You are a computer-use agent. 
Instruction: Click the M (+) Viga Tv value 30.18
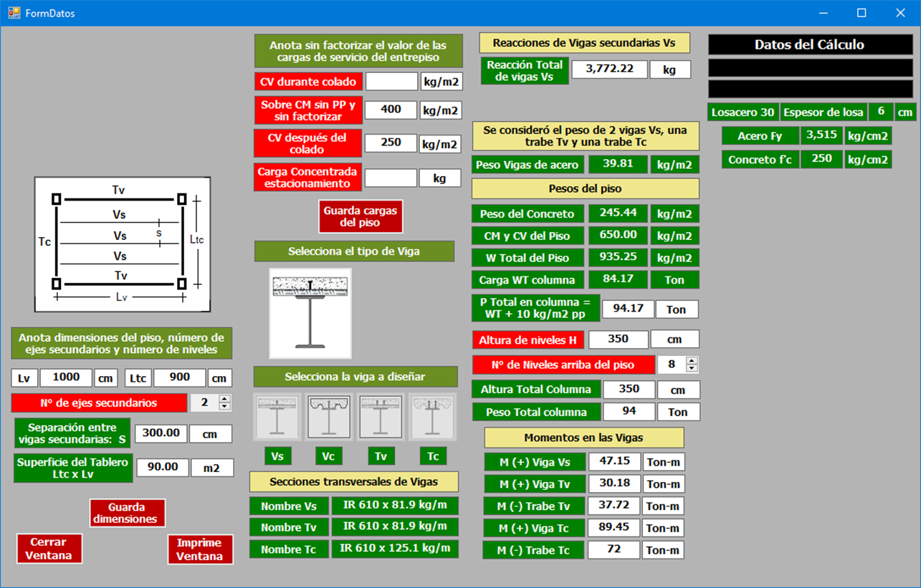click(x=614, y=483)
